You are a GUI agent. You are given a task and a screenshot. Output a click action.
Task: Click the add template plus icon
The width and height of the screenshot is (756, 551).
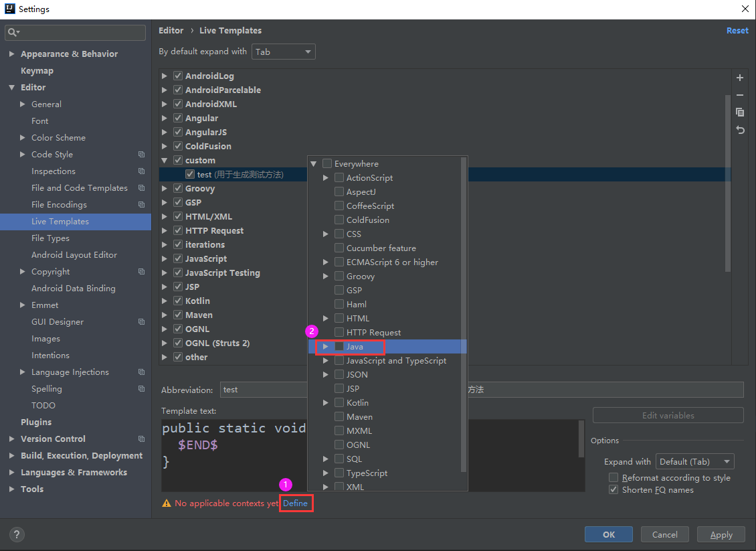[739, 78]
